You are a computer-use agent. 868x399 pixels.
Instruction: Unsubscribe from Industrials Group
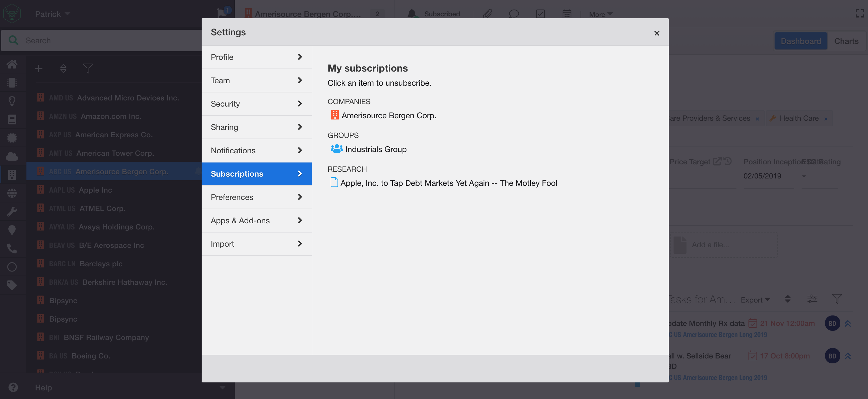[x=375, y=149]
